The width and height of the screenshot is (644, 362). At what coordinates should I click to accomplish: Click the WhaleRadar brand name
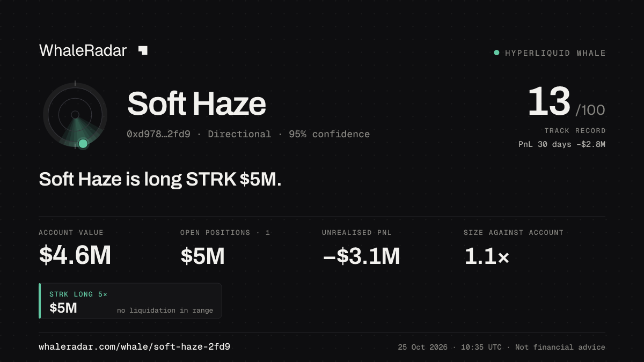83,50
